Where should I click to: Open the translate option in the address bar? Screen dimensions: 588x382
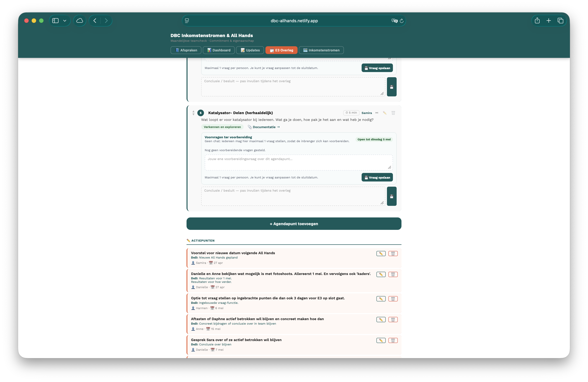click(x=395, y=21)
